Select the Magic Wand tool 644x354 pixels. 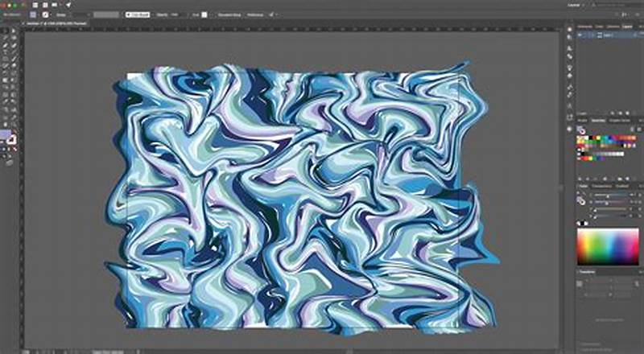click(x=5, y=38)
